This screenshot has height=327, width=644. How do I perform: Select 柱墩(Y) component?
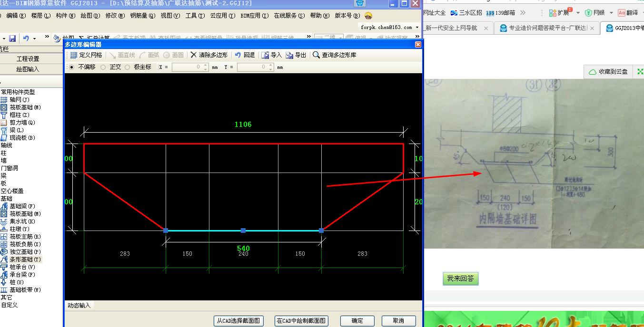(15, 229)
